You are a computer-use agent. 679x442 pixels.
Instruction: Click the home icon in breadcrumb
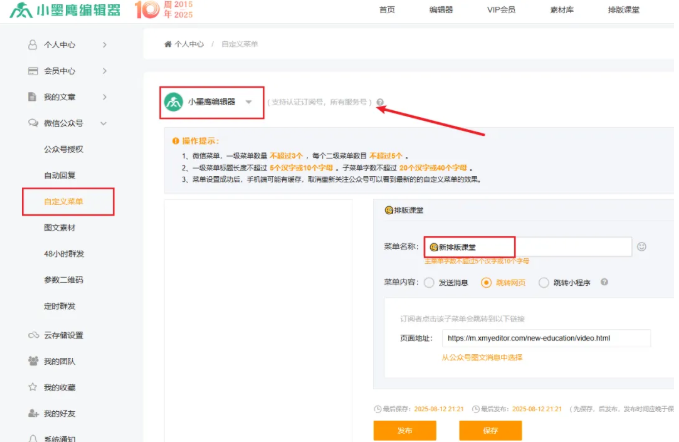[168, 45]
